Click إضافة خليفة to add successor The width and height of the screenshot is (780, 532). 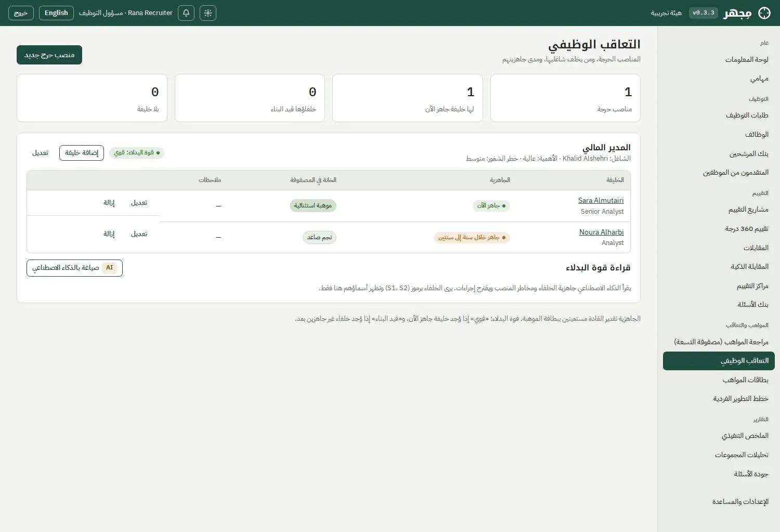82,153
